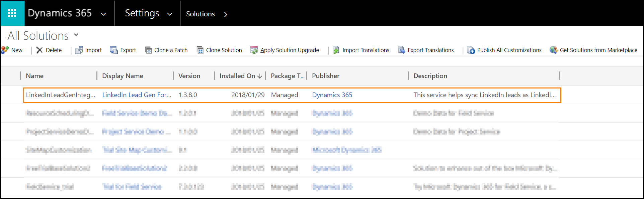Sort by the Description column header
The height and width of the screenshot is (199, 644).
(x=430, y=76)
